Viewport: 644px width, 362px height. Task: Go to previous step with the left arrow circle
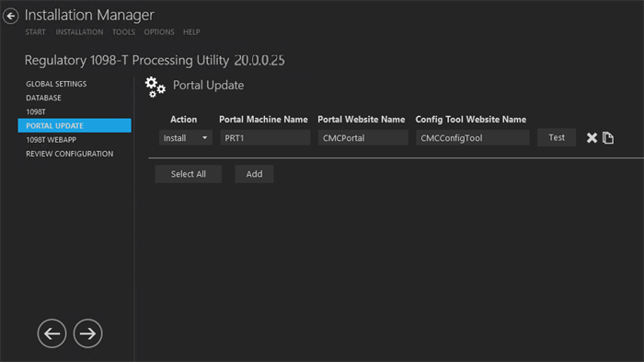coord(52,333)
